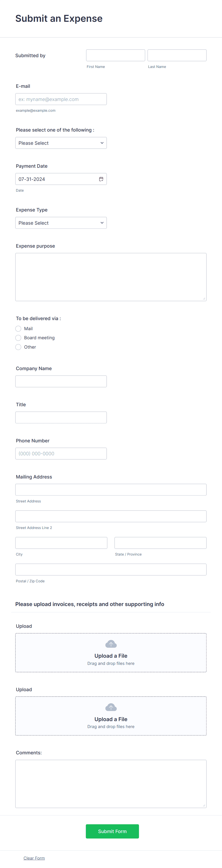Image resolution: width=222 pixels, height=868 pixels.
Task: Click the upload cloud icon in first Upload area
Action: click(x=111, y=643)
